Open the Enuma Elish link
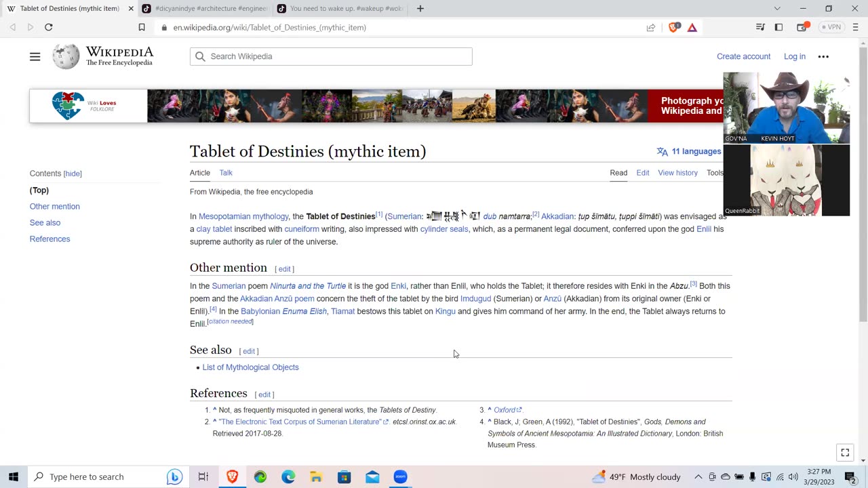Viewport: 868px width, 488px height. [304, 312]
